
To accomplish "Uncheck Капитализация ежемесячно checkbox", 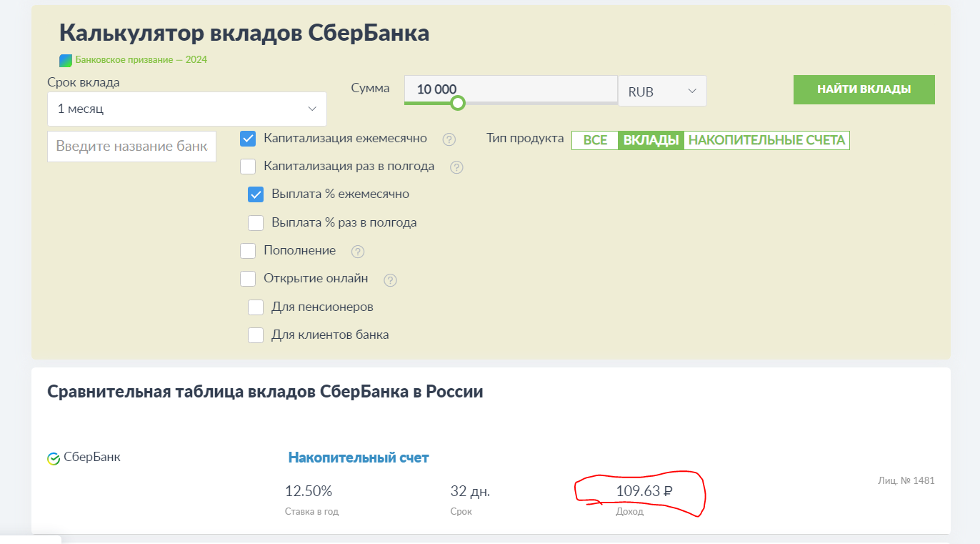I will 248,139.
